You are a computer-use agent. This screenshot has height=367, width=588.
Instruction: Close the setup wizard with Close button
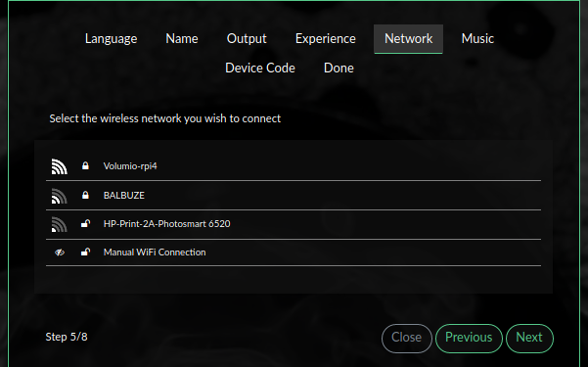click(x=406, y=338)
